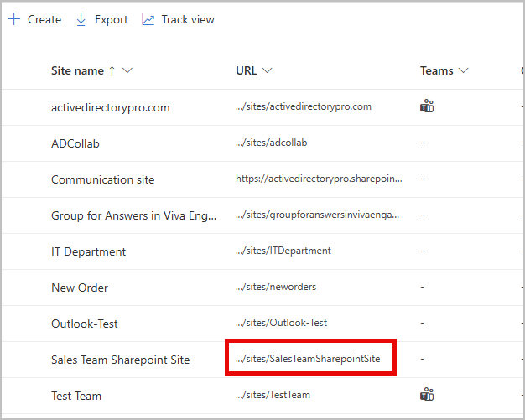Open the activedirectorypro.com site name
Image resolution: width=525 pixels, height=420 pixels.
pos(111,108)
